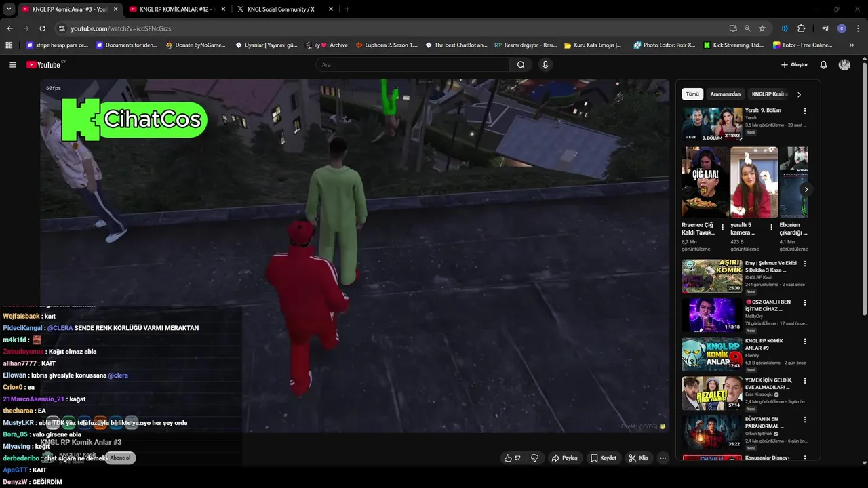Select the Tümü filter chip
The image size is (868, 488).
[692, 94]
